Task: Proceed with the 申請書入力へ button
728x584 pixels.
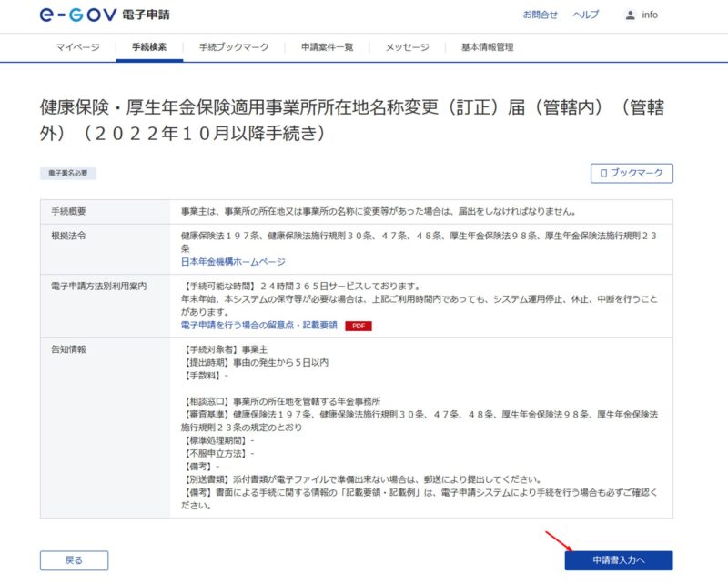Action: [x=618, y=560]
